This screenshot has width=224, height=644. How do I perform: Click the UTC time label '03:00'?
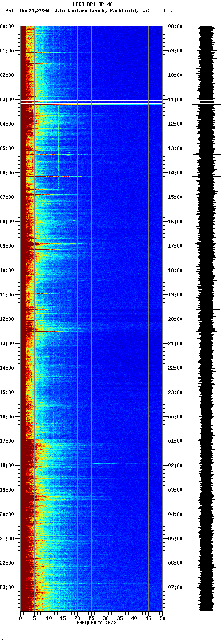(x=176, y=490)
